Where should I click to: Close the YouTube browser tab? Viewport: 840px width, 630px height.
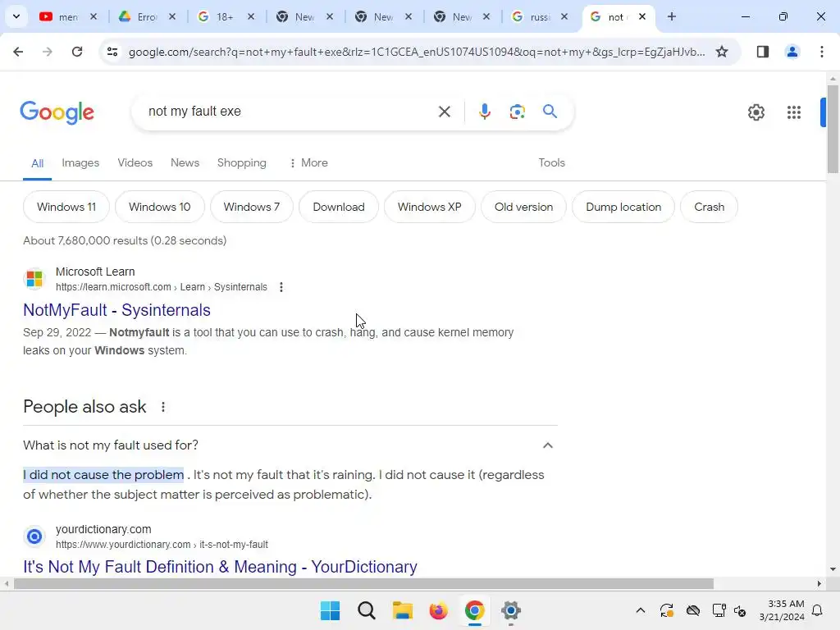[94, 16]
